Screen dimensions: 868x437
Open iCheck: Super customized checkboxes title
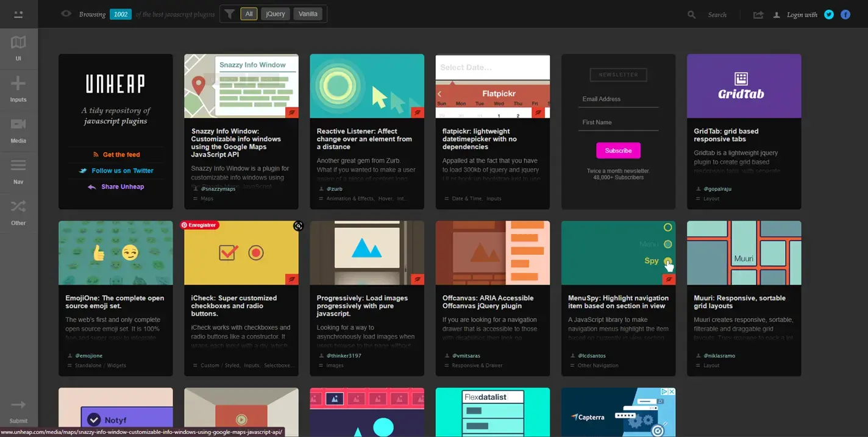point(234,306)
